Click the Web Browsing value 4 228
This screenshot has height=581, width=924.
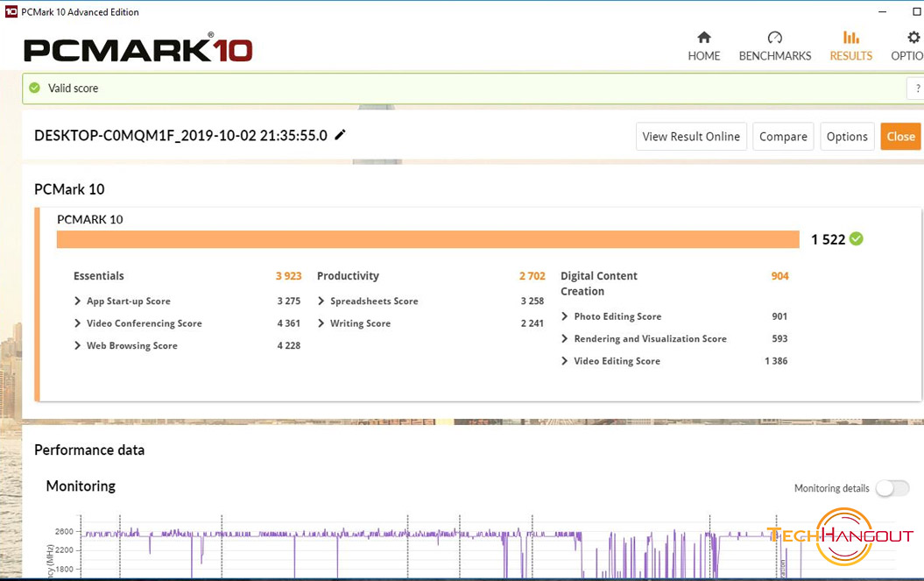pos(289,345)
